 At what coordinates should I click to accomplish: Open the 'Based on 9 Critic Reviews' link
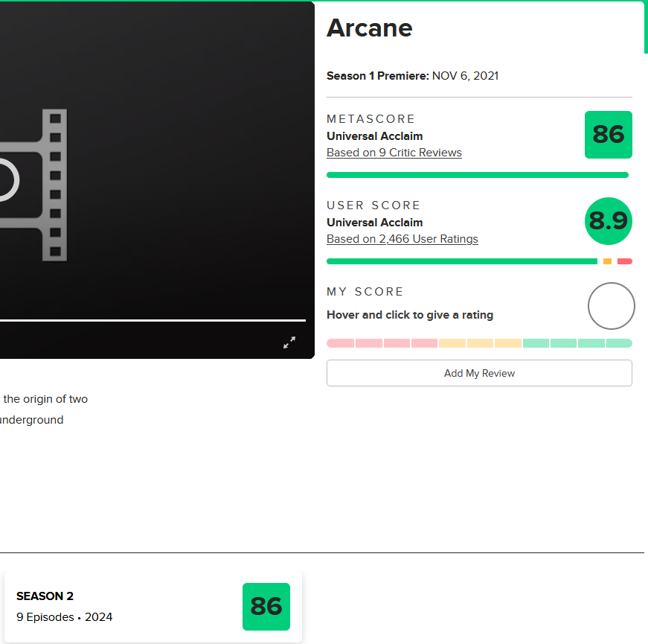click(394, 153)
